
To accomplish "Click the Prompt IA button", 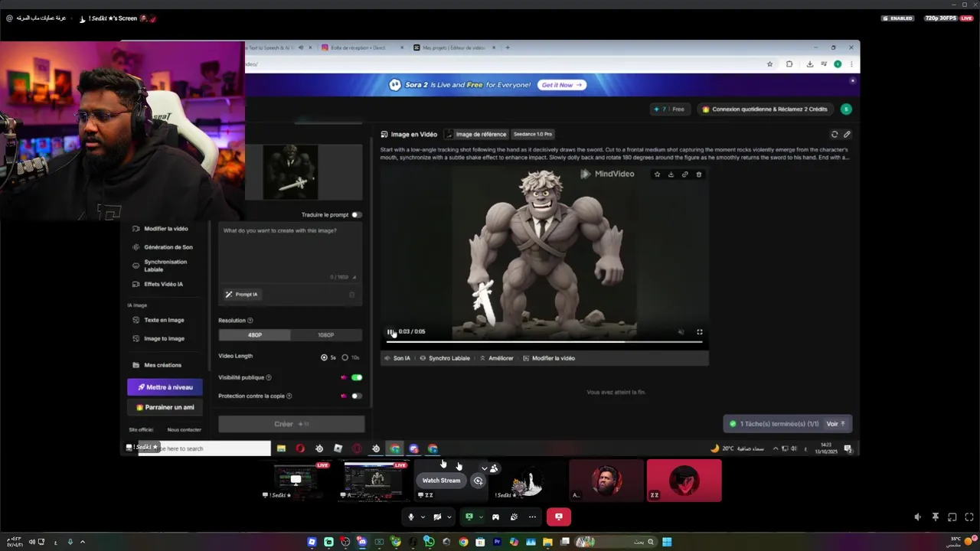I will (x=241, y=295).
